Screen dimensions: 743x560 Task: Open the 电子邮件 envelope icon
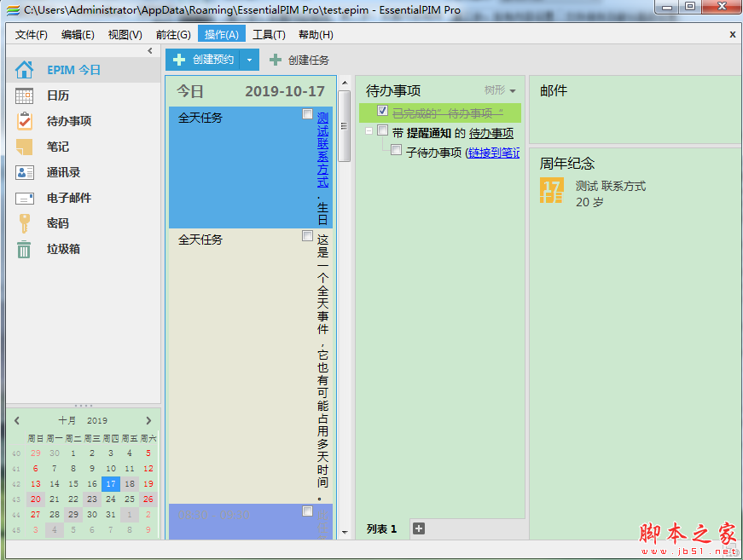24,198
